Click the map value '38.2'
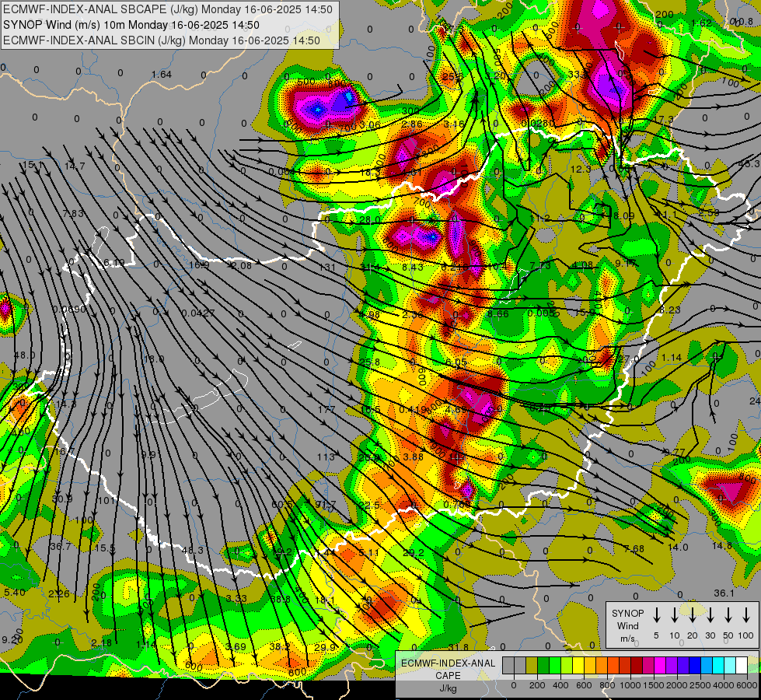Screen dimensions: 761x700 click(280, 646)
